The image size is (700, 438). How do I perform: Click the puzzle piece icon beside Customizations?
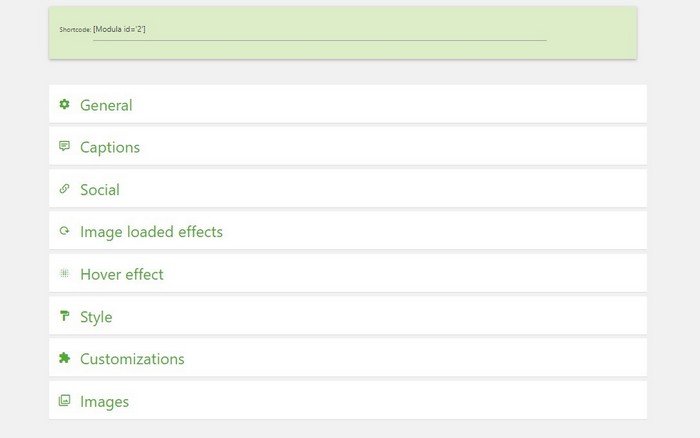[64, 358]
